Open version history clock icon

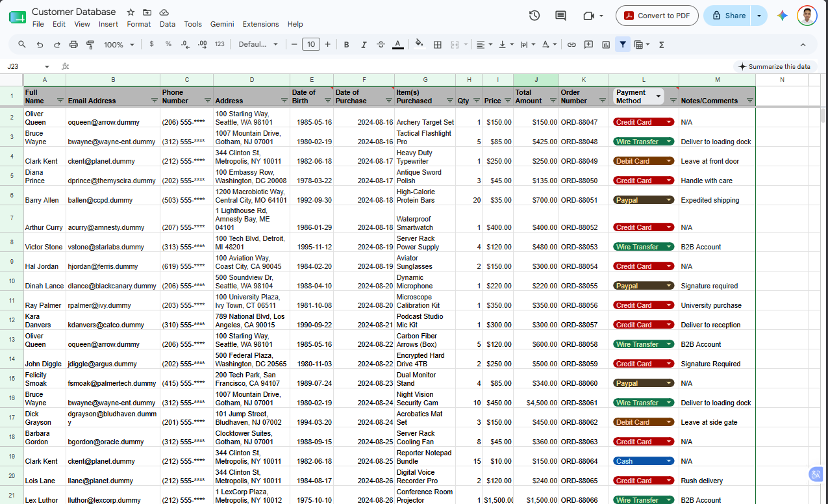(534, 16)
